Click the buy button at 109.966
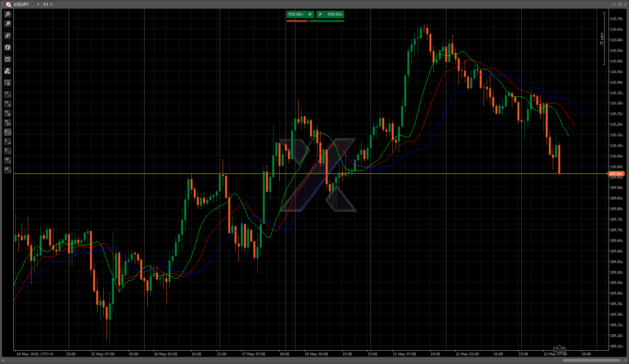Image resolution: width=629 pixels, height=364 pixels. (330, 15)
